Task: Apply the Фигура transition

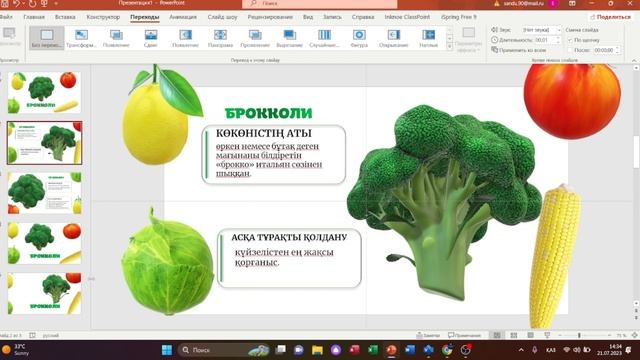Action: (x=359, y=38)
